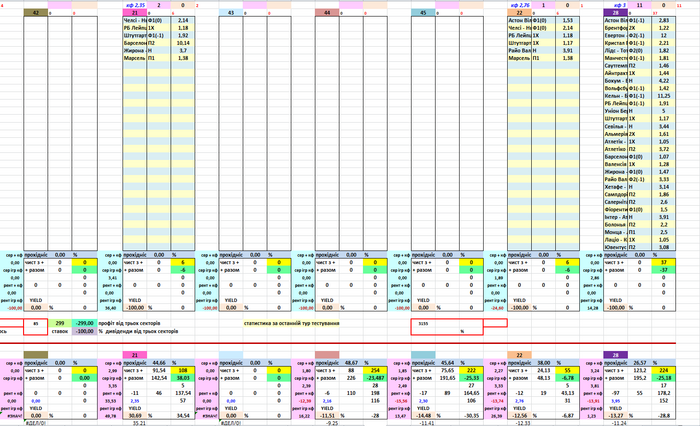The height and width of the screenshot is (426, 700).
Task: Select the olive header cell numbered 42
Action: click(36, 13)
